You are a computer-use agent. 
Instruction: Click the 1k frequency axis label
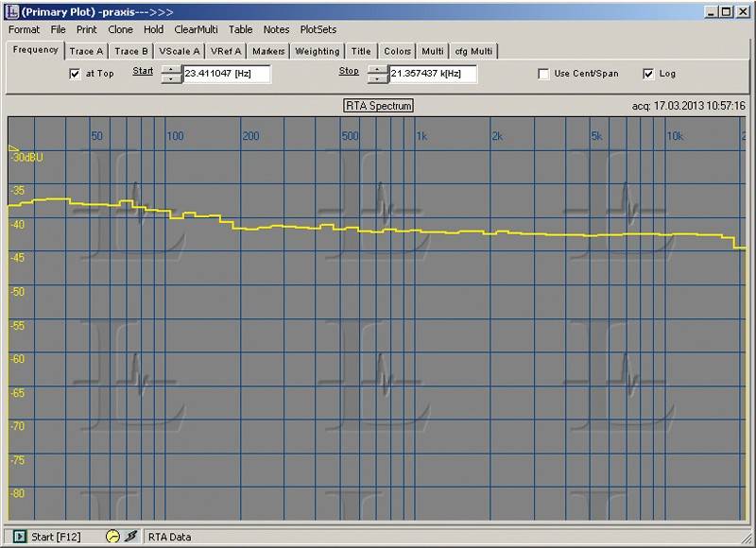click(421, 136)
